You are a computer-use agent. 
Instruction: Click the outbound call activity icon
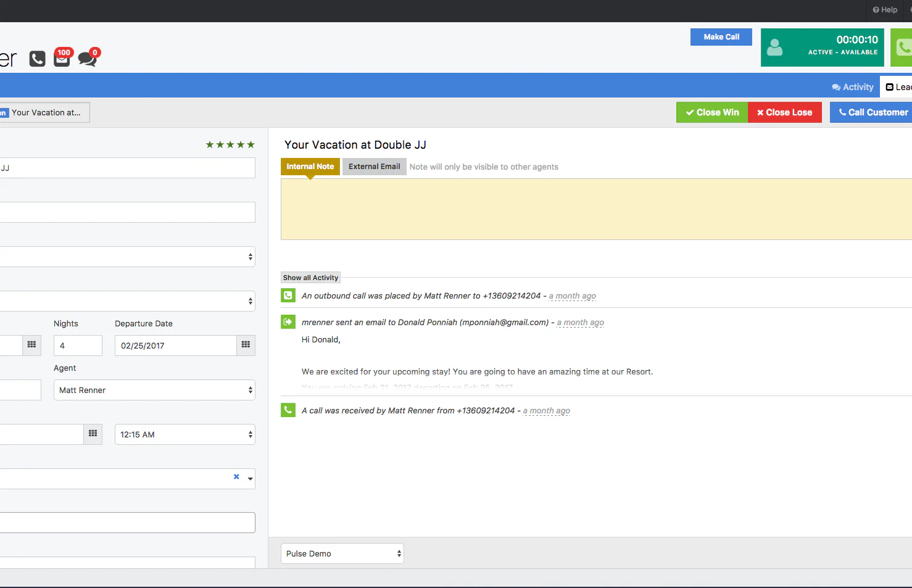coord(288,296)
